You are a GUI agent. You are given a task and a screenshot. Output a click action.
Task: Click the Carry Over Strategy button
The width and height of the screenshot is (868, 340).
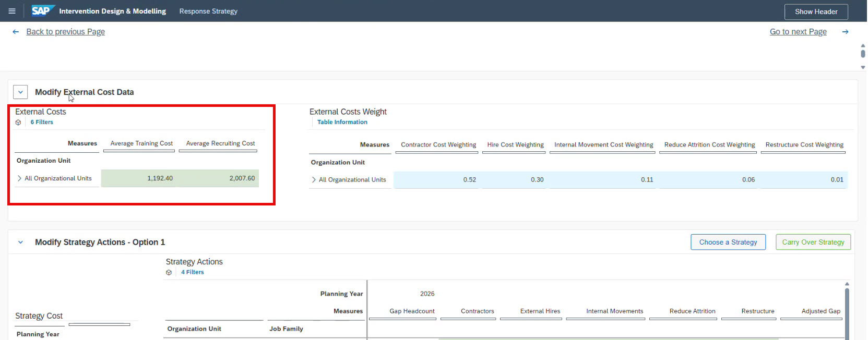(813, 242)
